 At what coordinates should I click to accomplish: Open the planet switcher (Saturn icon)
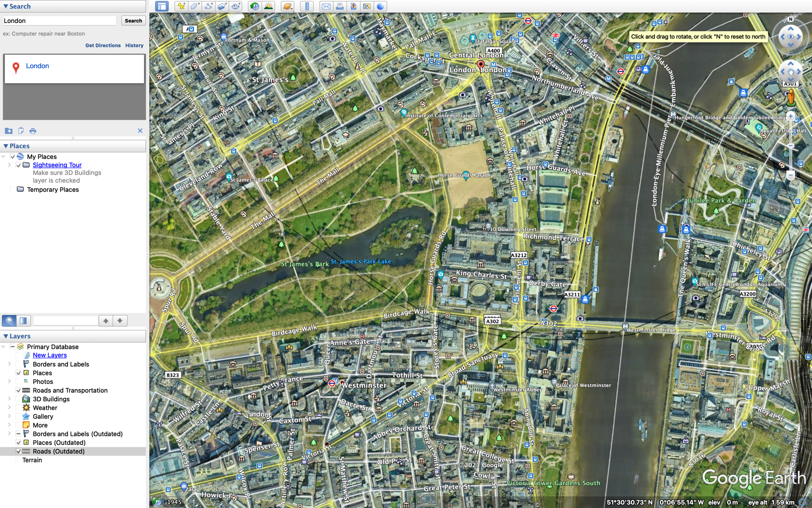(288, 6)
